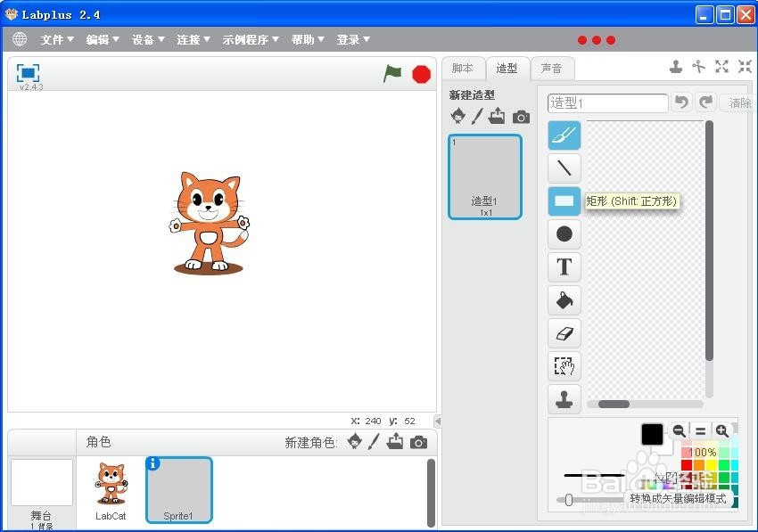This screenshot has height=532, width=758.
Task: Expand the 示例程序 dropdown menu
Action: tap(251, 39)
